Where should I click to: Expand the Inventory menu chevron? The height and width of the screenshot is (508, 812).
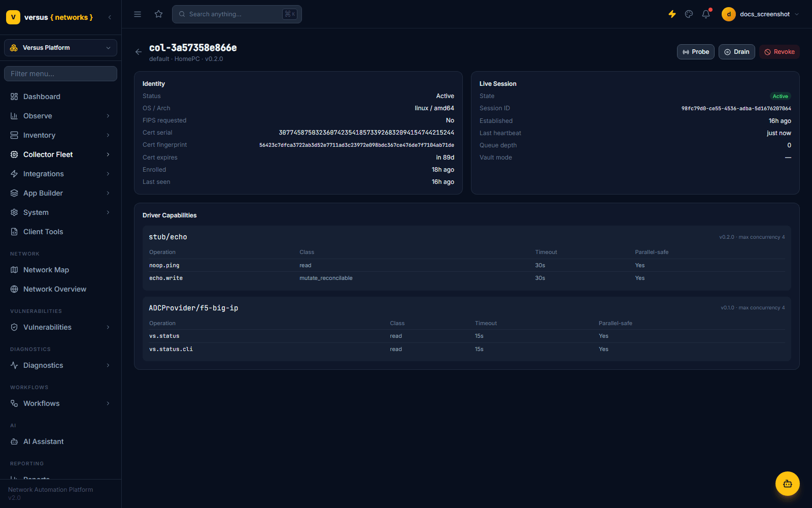108,135
